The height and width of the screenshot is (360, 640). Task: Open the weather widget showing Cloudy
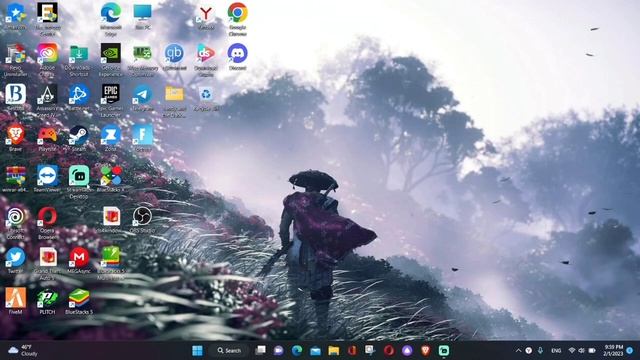23,351
